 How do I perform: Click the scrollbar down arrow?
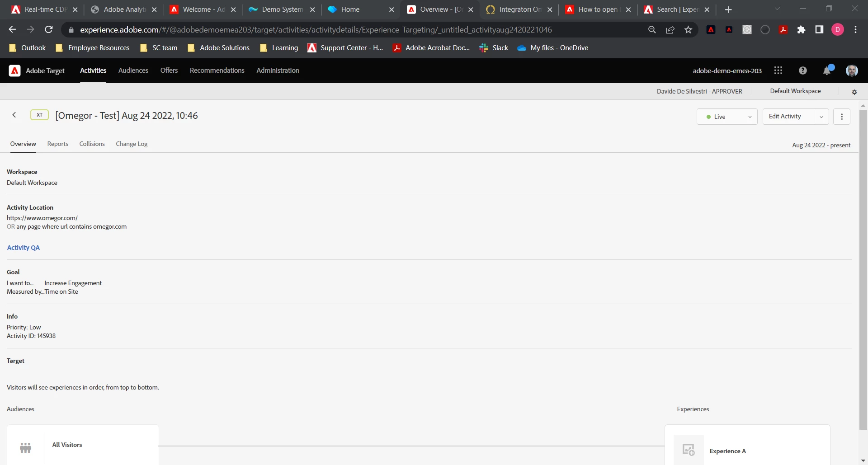point(863,461)
